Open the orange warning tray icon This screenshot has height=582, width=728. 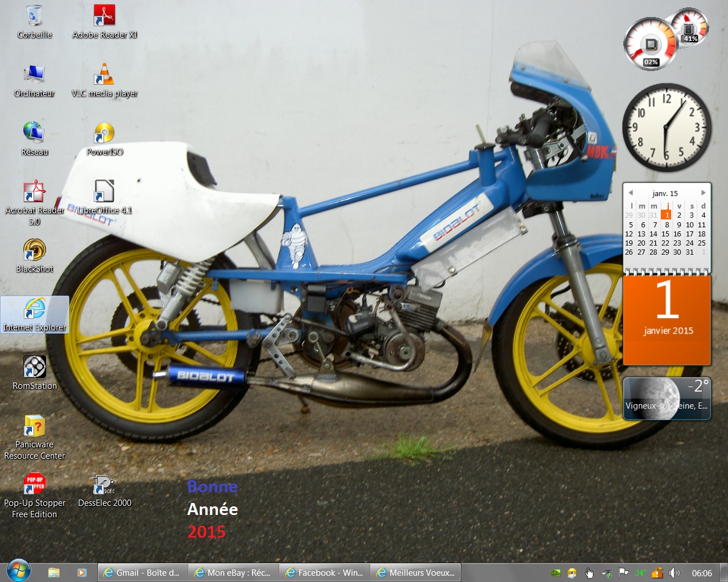pos(657,573)
